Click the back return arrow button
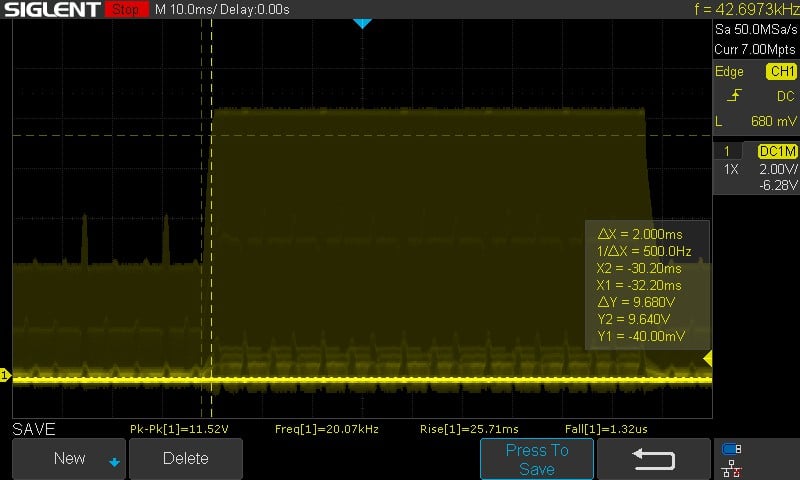Viewport: 800px width, 480px height. pyautogui.click(x=654, y=458)
